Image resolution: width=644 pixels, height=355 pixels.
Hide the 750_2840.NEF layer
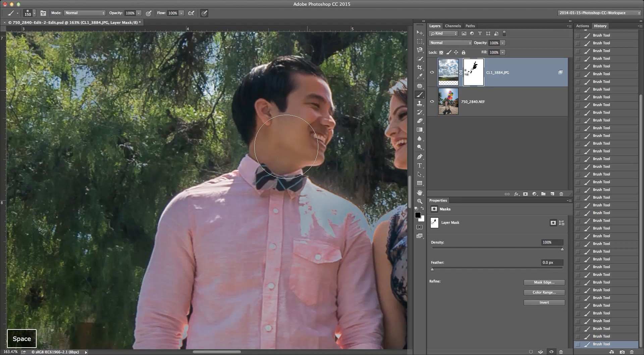point(432,101)
